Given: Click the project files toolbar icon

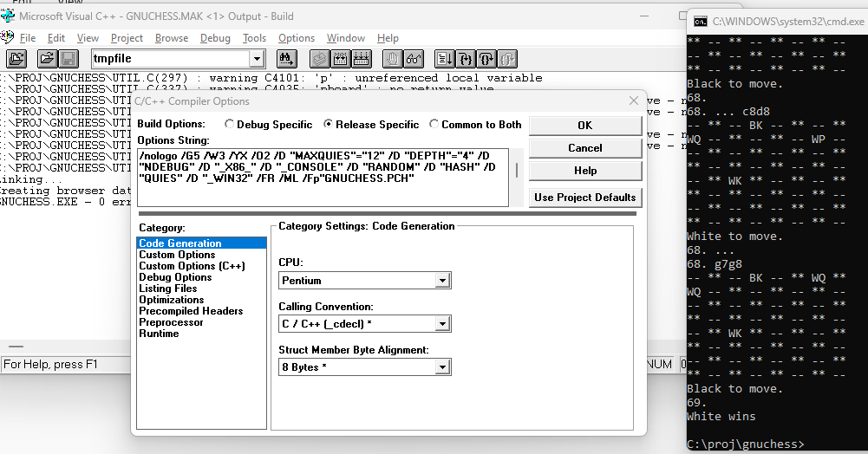Looking at the screenshot, I should click(16, 59).
